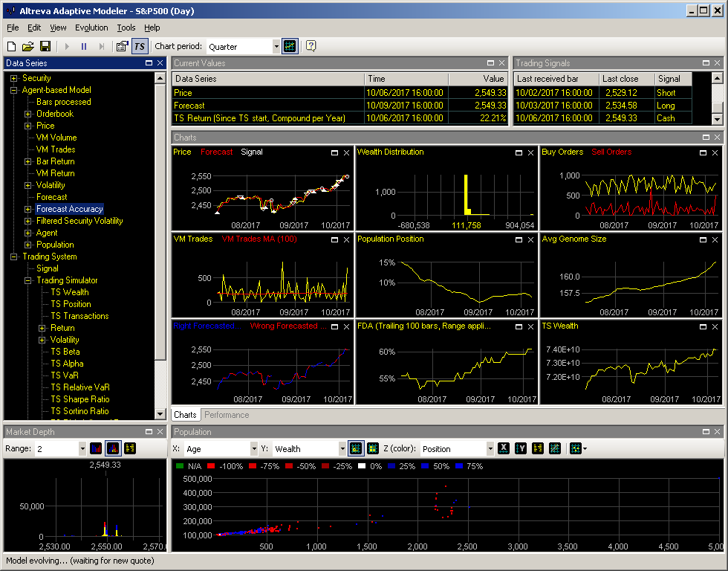728x571 pixels.
Task: Click the help question mark icon
Action: pos(311,46)
